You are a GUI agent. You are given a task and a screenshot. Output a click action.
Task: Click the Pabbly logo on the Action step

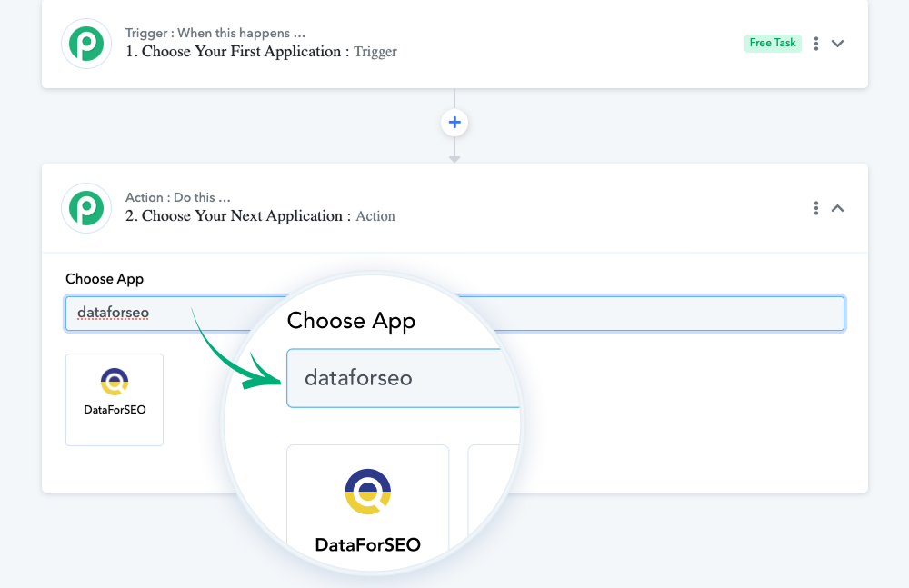tap(86, 208)
